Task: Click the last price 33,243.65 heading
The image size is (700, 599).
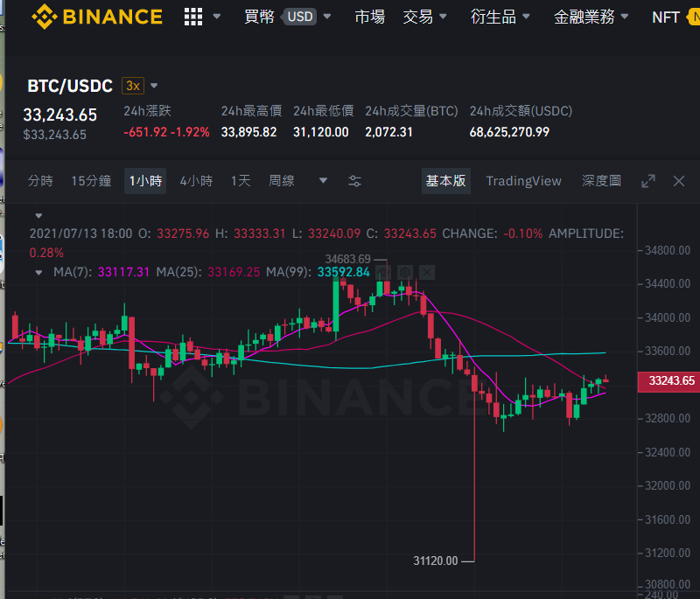Action: (x=59, y=115)
